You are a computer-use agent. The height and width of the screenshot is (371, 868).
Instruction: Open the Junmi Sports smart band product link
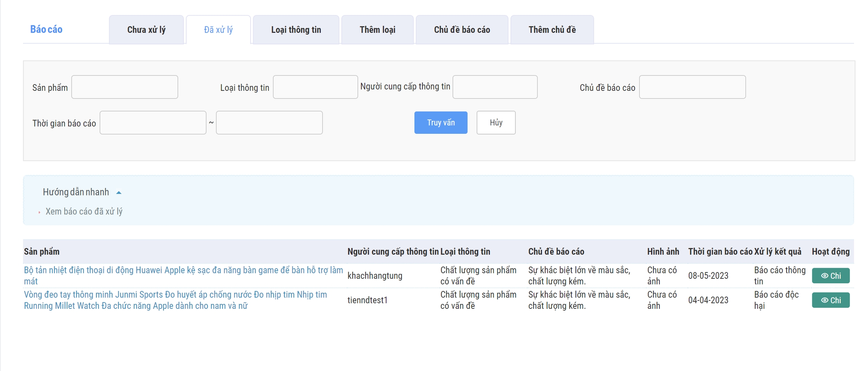click(175, 295)
